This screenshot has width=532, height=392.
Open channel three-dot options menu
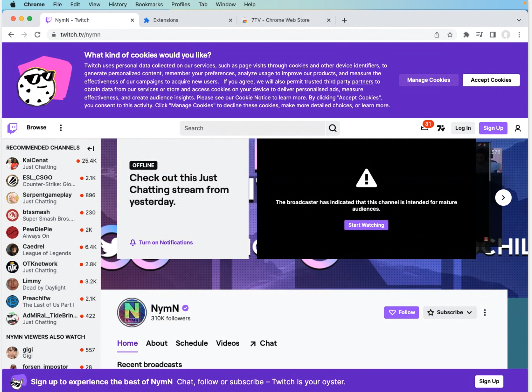coord(485,312)
